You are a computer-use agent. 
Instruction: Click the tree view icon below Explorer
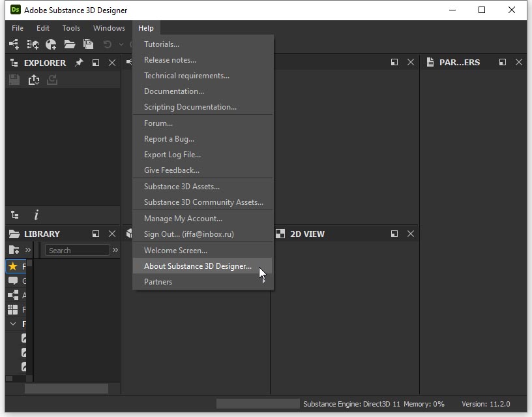pos(15,215)
